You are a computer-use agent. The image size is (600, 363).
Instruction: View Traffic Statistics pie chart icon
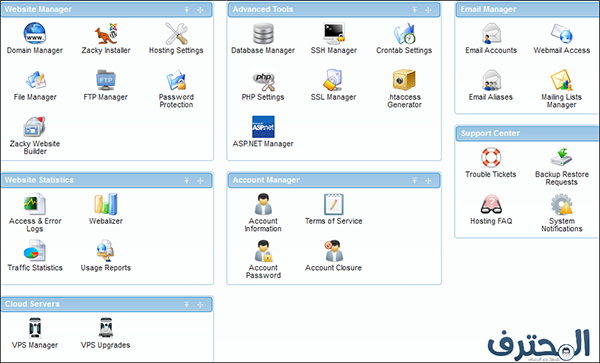(x=34, y=251)
